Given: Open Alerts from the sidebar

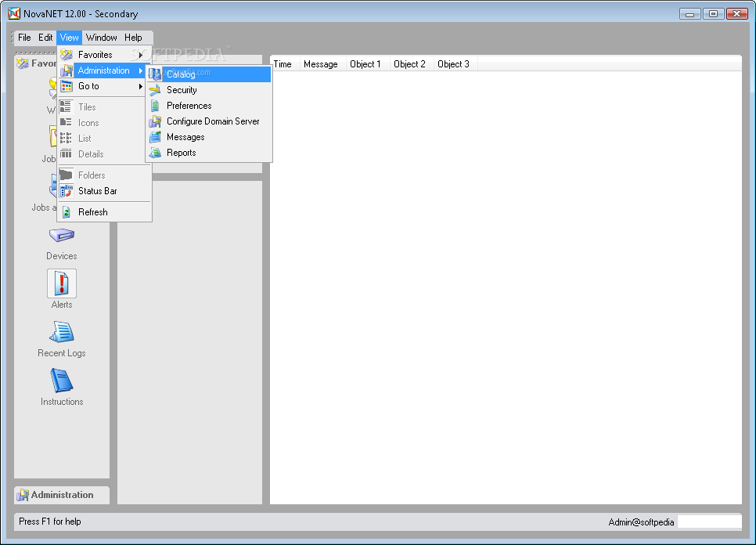Looking at the screenshot, I should click(62, 283).
